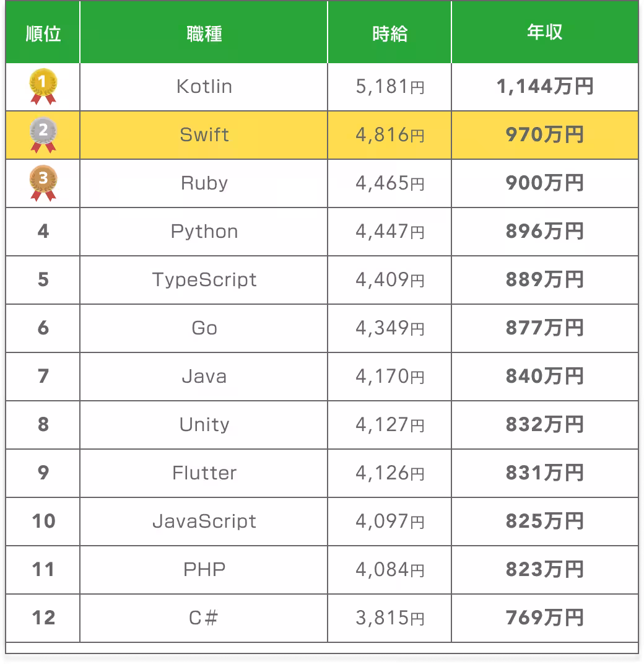This screenshot has width=644, height=664.
Task: Click PHP's 4,084円 hourly wage
Action: click(389, 569)
